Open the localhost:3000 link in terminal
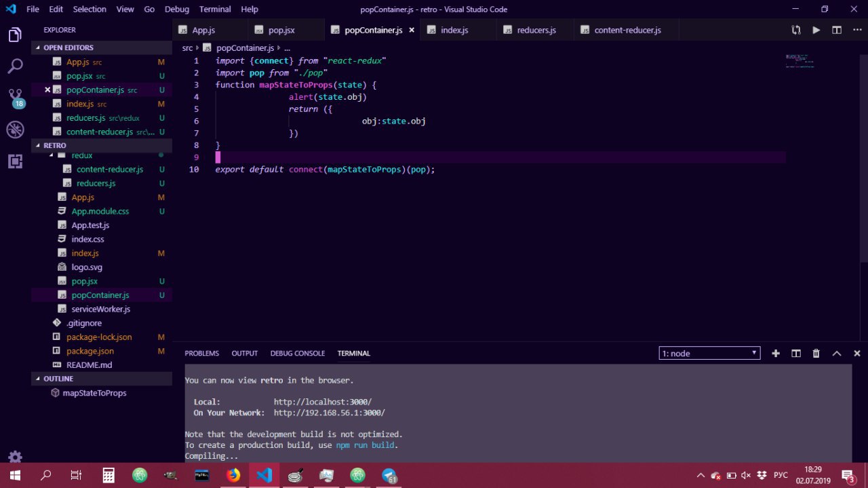 pyautogui.click(x=322, y=402)
